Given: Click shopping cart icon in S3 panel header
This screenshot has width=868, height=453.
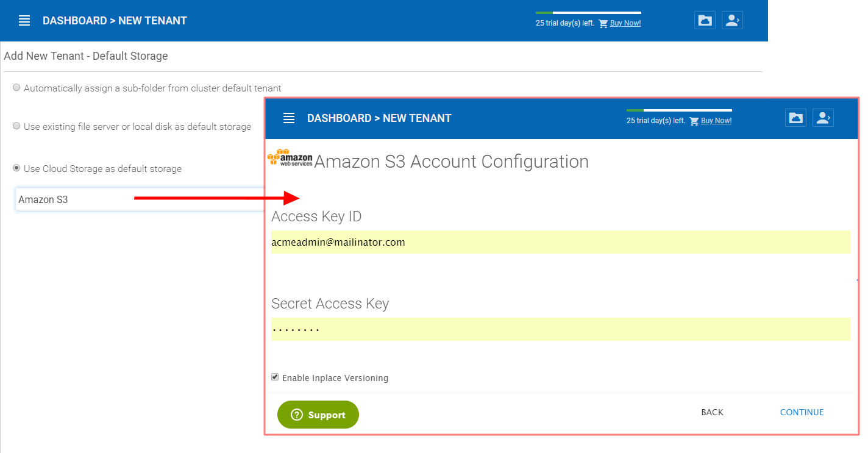Looking at the screenshot, I should pyautogui.click(x=694, y=121).
